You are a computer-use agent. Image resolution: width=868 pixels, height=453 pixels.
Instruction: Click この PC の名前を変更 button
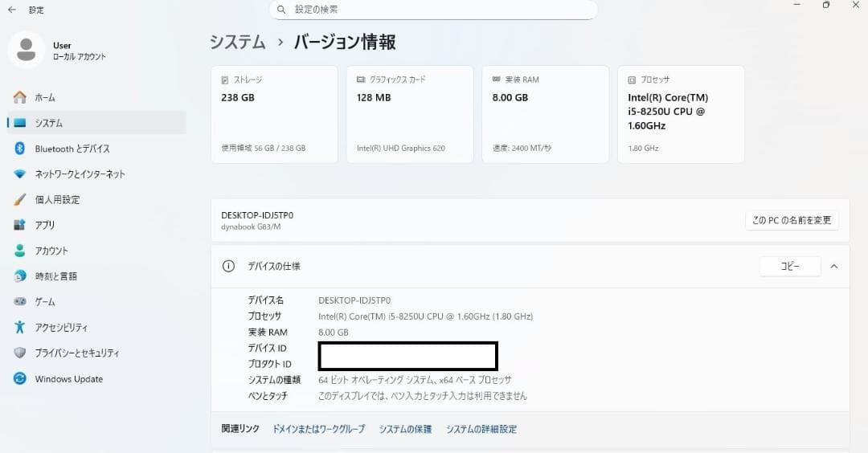pos(792,220)
